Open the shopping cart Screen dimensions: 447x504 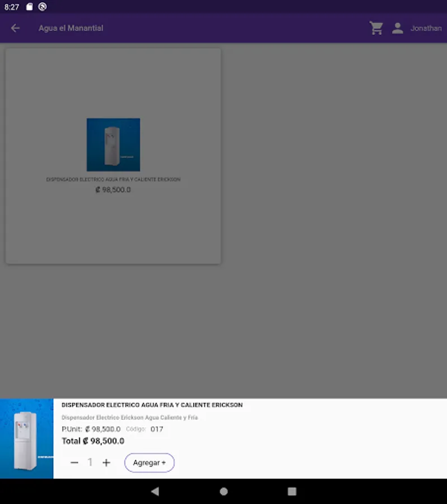[x=376, y=29]
